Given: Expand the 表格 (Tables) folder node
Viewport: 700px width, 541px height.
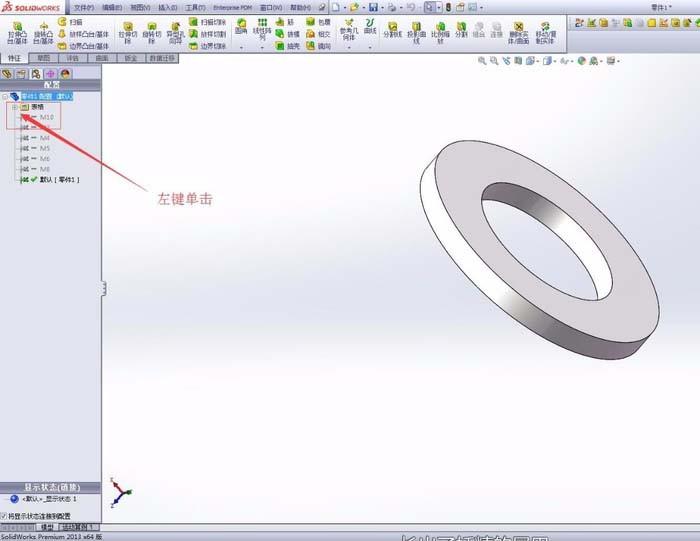Looking at the screenshot, I should tap(14, 107).
